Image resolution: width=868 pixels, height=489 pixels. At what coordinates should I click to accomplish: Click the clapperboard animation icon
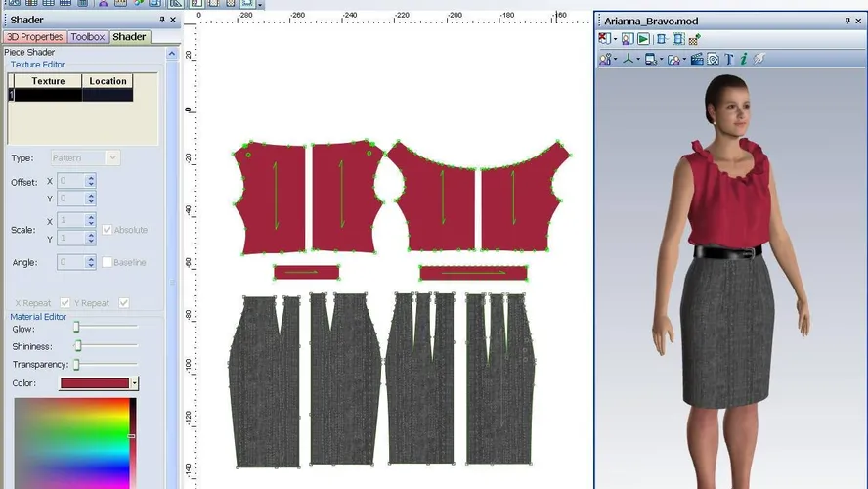click(x=697, y=60)
